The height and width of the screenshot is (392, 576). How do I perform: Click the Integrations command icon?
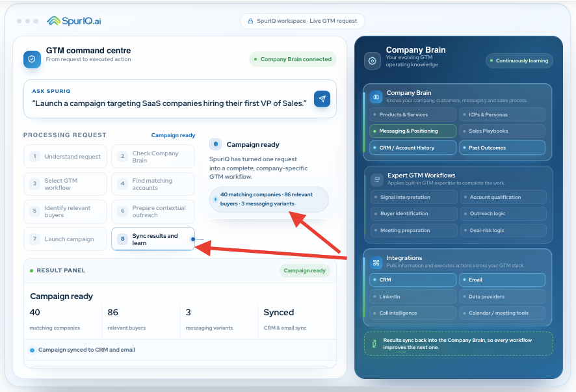(x=376, y=263)
